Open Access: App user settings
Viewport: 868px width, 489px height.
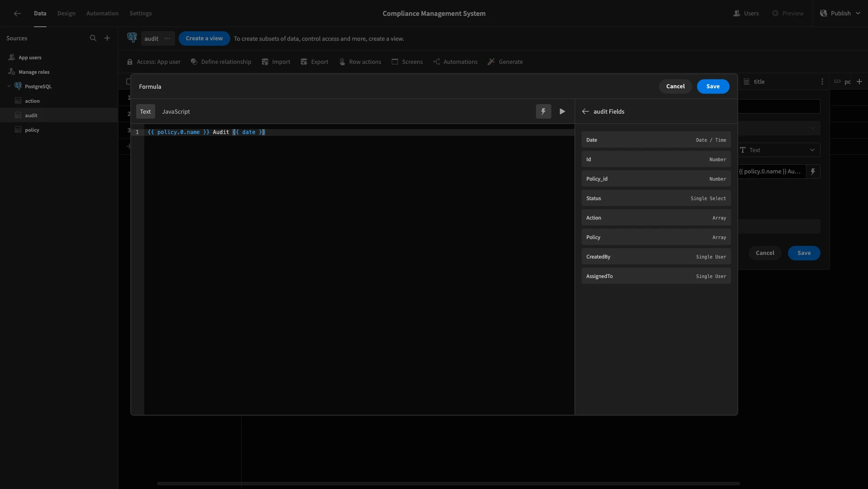tap(154, 62)
